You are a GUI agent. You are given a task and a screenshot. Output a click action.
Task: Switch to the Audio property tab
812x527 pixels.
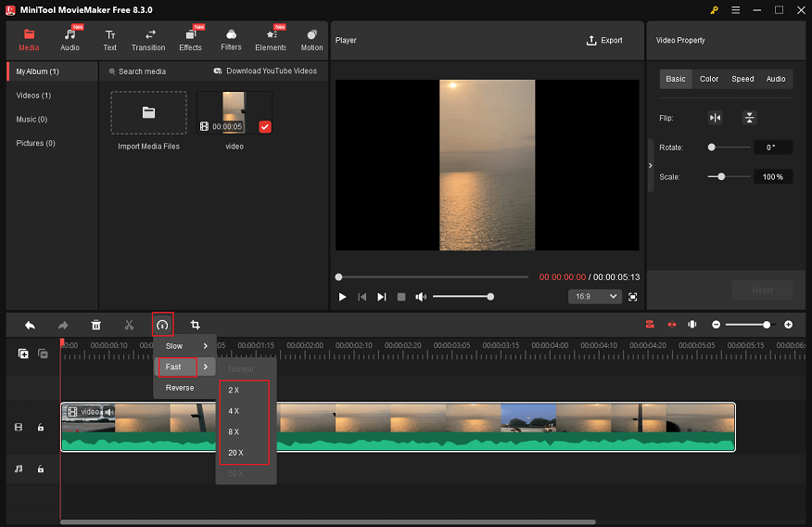(x=776, y=79)
